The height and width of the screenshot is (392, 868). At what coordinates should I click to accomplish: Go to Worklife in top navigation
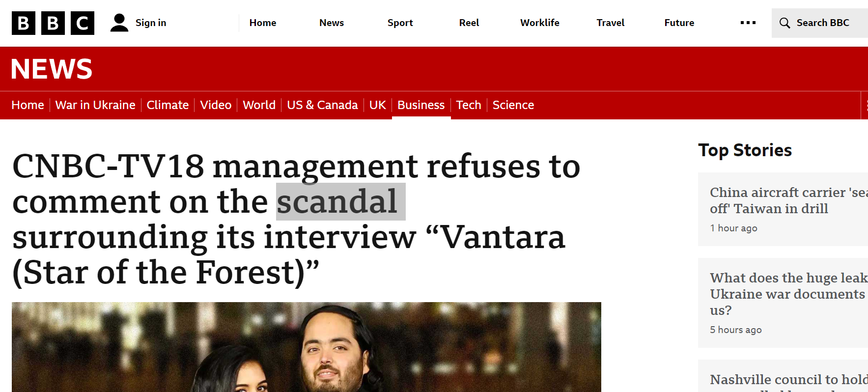pos(539,23)
